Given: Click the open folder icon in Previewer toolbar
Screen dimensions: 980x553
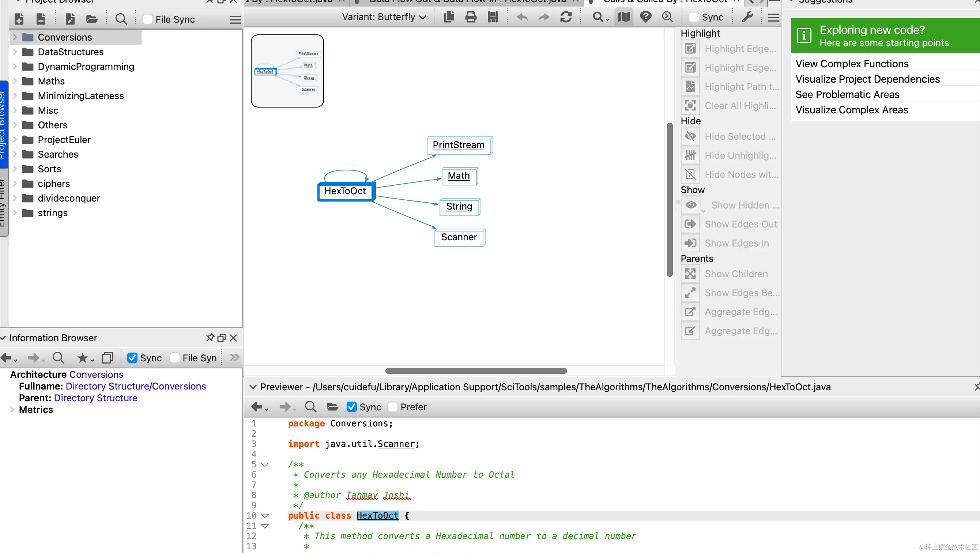Looking at the screenshot, I should pyautogui.click(x=332, y=407).
